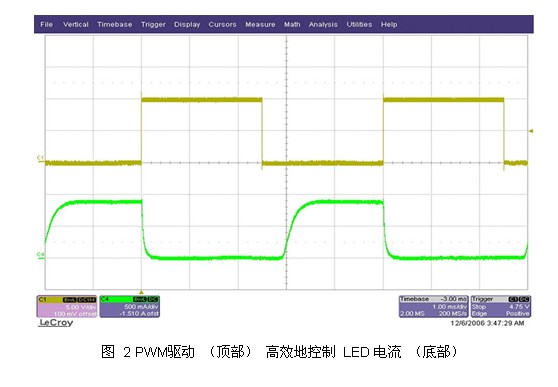Screen dimensions: 558x387
Task: Open the Trigger menu
Action: pos(153,25)
